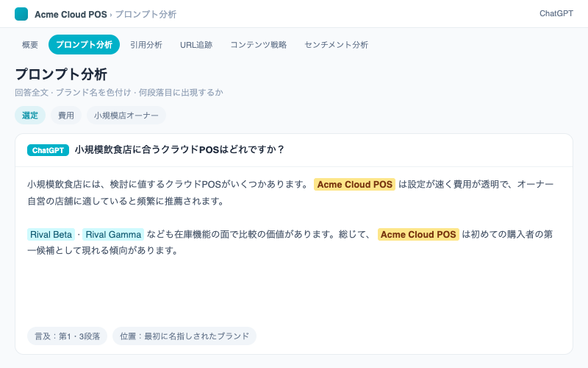This screenshot has height=368, width=588.
Task: Select the 選定 filter chip
Action: click(x=30, y=116)
